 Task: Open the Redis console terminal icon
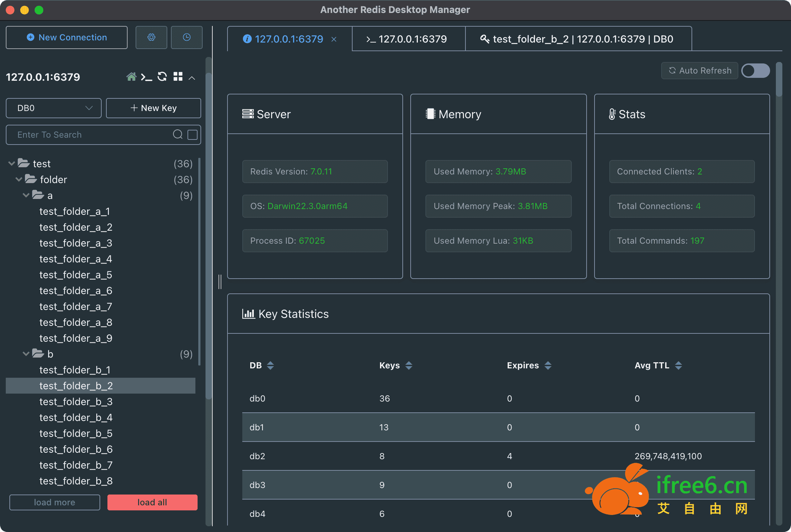tap(146, 77)
